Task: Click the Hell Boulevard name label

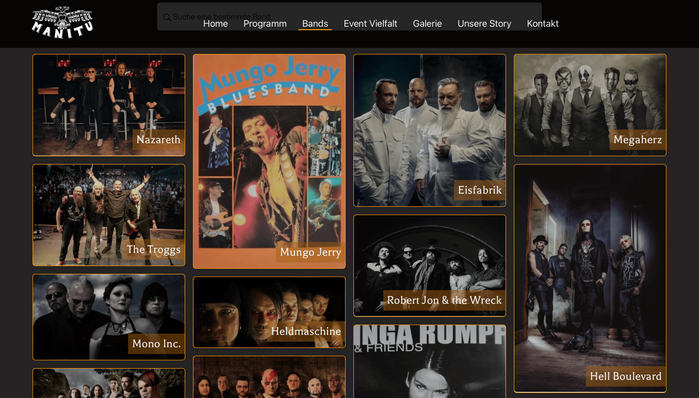Action: 625,376
